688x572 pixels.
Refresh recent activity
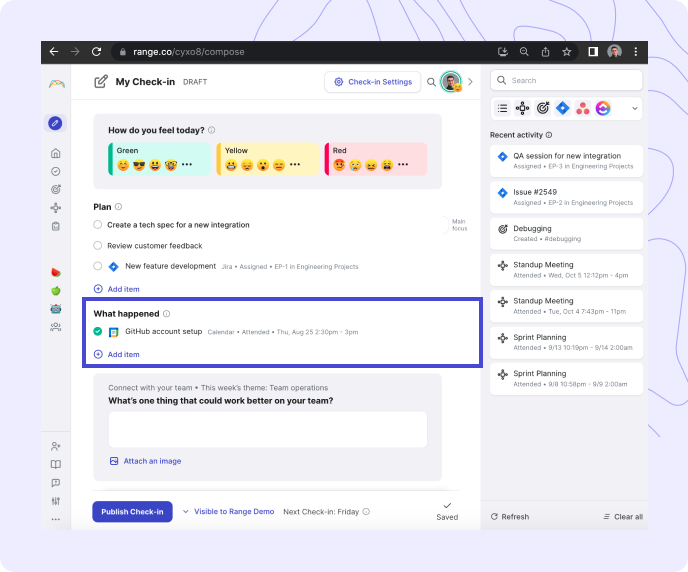(x=510, y=517)
